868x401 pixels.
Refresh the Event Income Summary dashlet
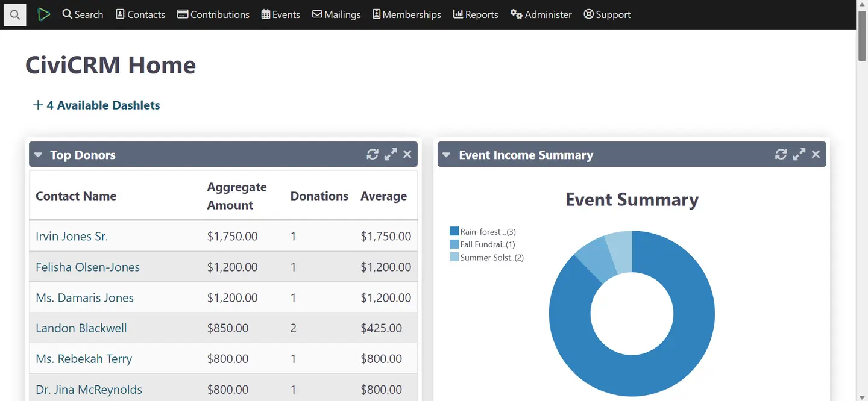781,154
